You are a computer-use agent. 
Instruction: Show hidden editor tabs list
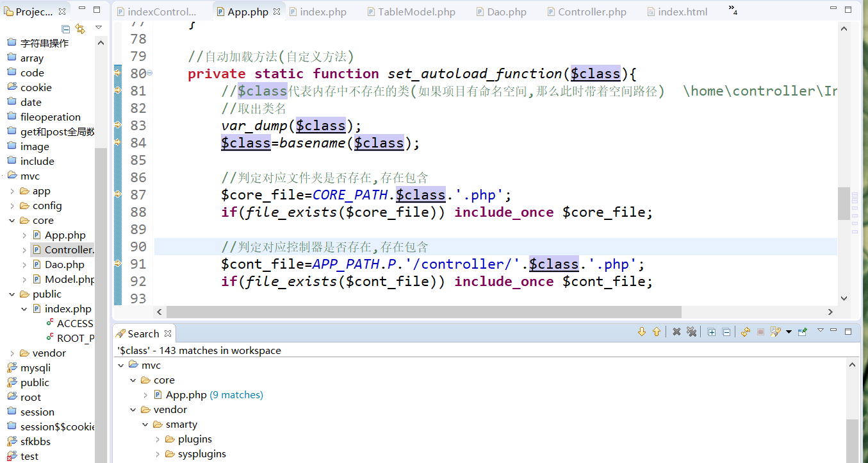pos(733,11)
